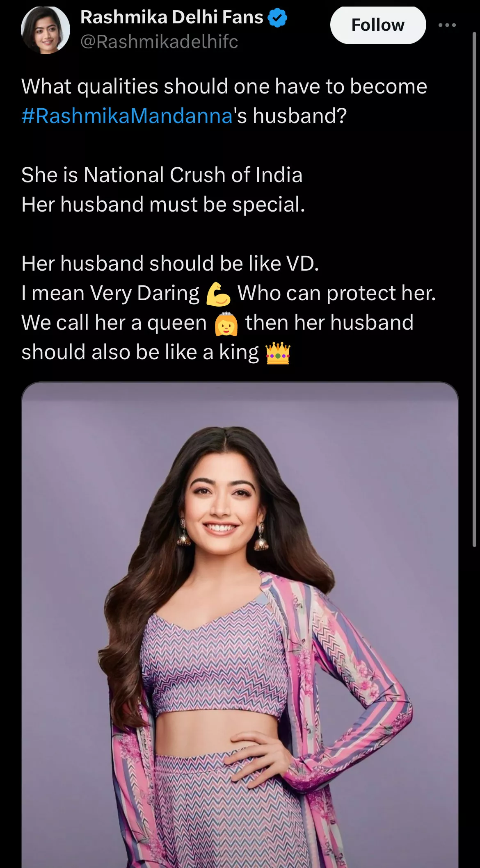
Task: Open the three-dot more options menu
Action: tap(447, 25)
